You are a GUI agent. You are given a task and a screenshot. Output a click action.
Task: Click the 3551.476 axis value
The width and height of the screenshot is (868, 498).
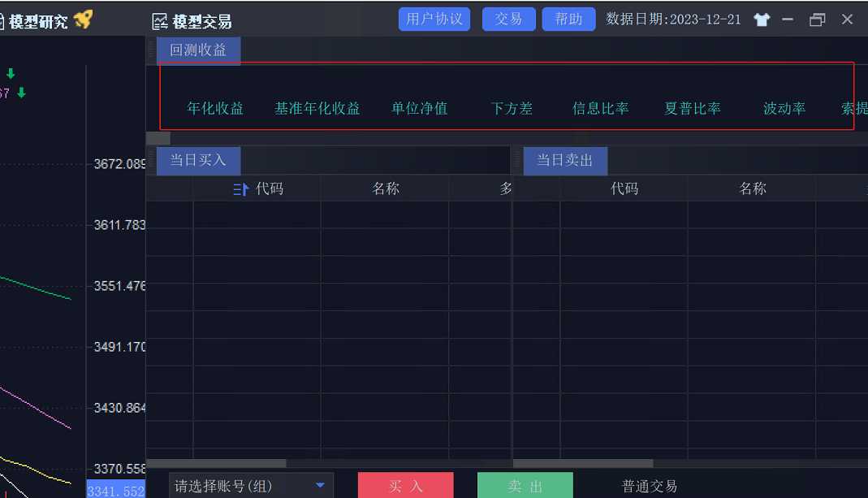point(119,286)
